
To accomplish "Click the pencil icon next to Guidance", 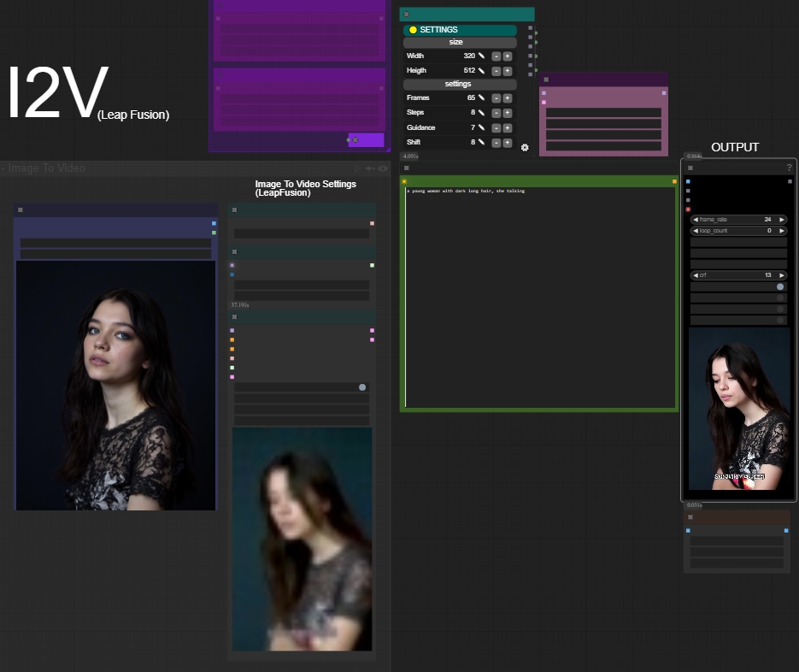I will (481, 127).
